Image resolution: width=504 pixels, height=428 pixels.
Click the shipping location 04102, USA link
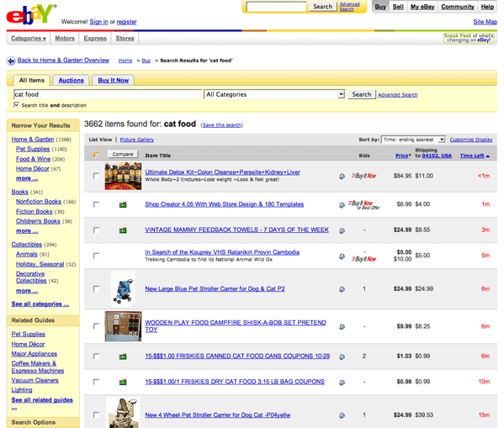click(x=437, y=156)
